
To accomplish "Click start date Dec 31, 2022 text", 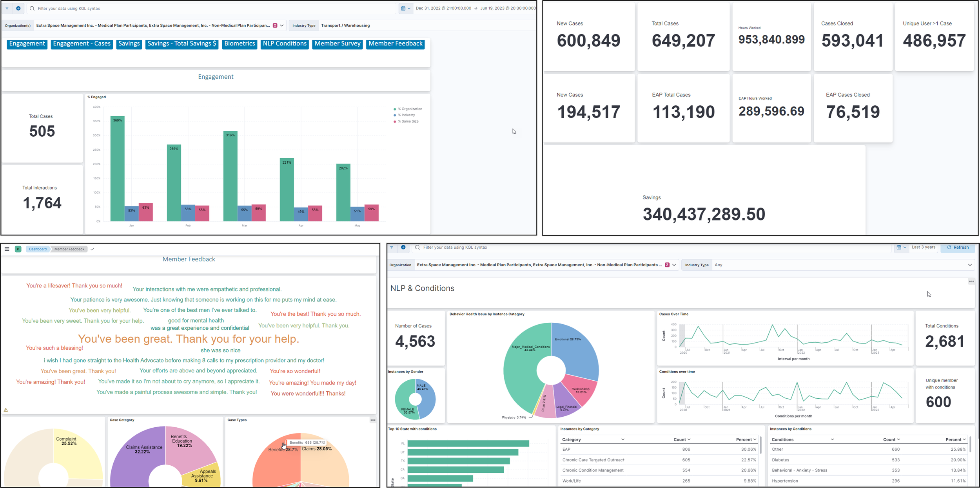I will pyautogui.click(x=443, y=8).
